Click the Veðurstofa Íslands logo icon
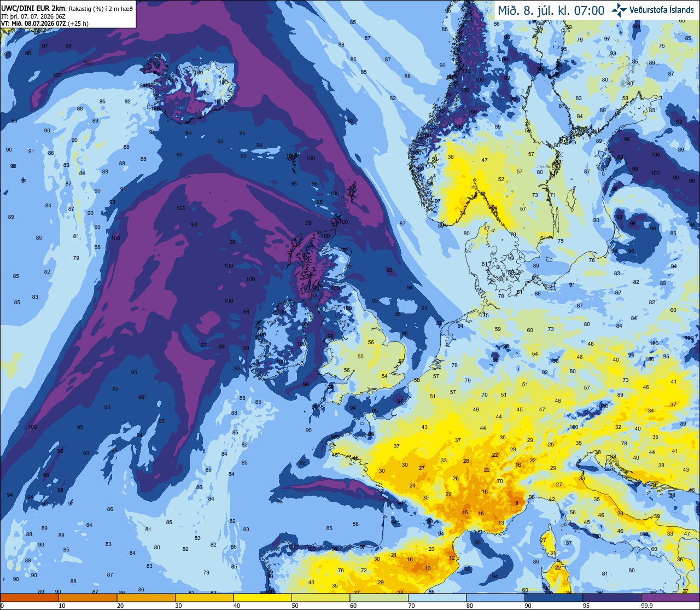700x610 pixels. (619, 10)
